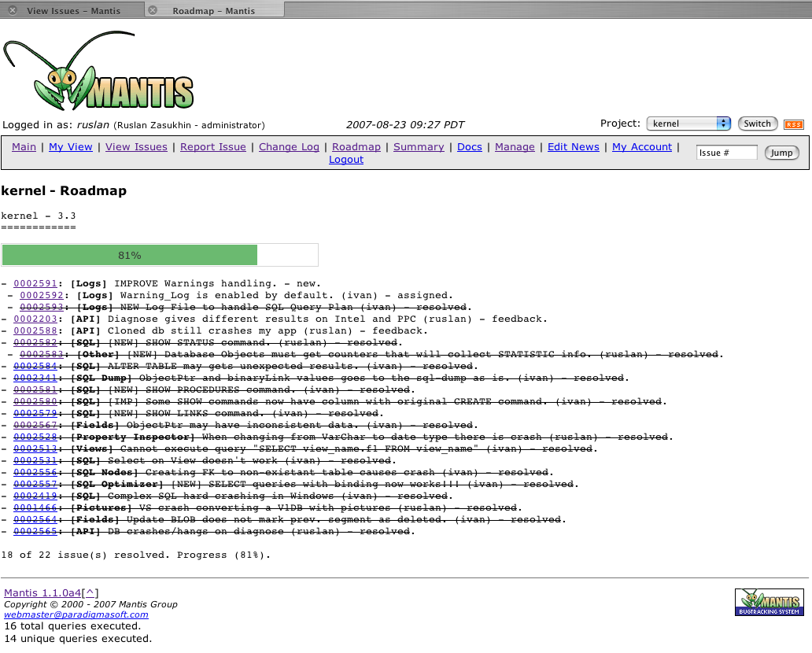
Task: Open issue 0002591 link
Action: (35, 283)
